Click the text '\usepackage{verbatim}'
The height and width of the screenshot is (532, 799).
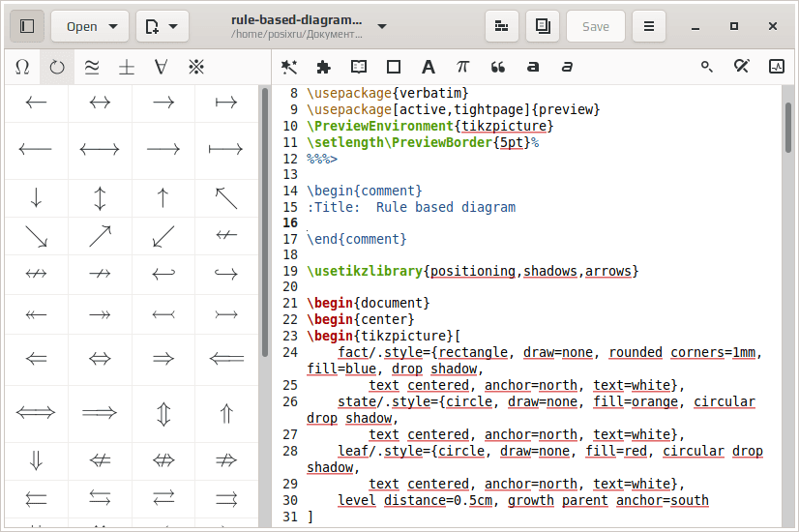(x=387, y=93)
